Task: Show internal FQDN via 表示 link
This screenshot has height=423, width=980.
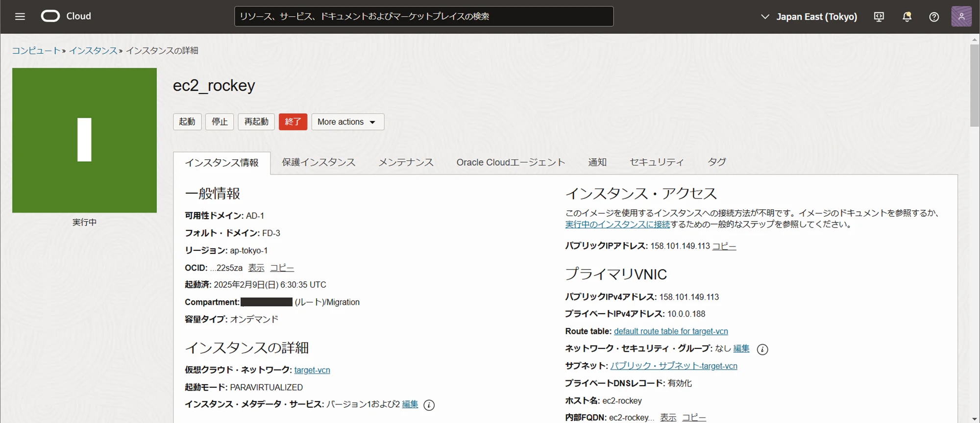Action: click(x=668, y=418)
